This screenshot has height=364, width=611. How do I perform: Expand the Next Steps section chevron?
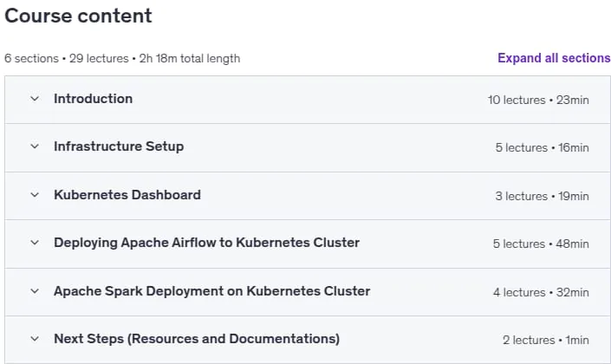tap(35, 339)
